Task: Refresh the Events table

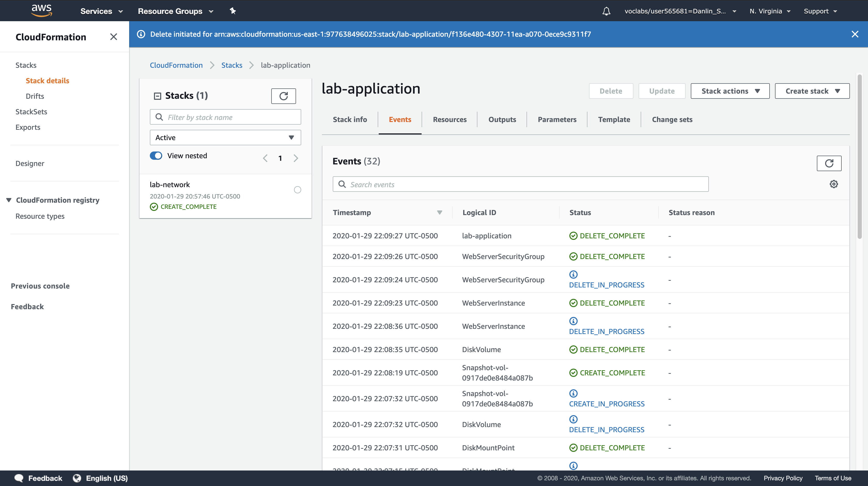Action: [829, 163]
